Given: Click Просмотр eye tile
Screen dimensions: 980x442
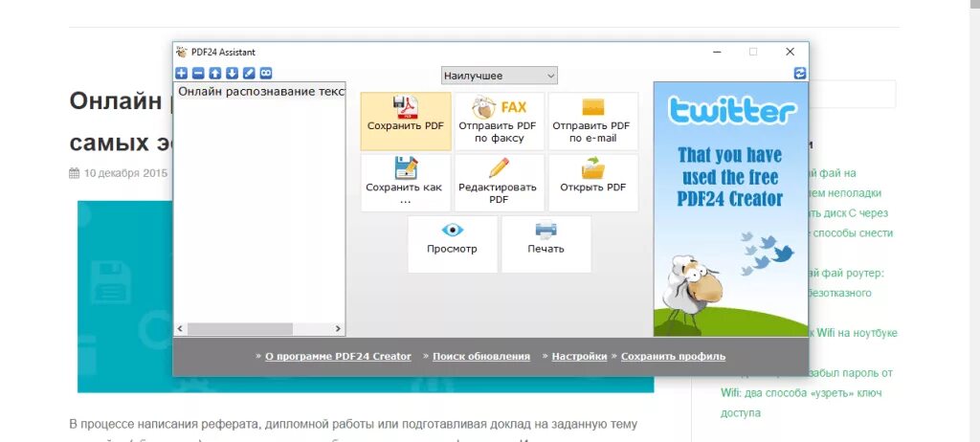Looking at the screenshot, I should [453, 244].
